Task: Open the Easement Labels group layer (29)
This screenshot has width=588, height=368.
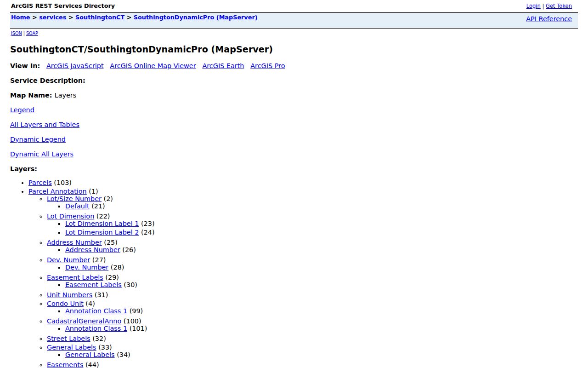Action: 75,277
